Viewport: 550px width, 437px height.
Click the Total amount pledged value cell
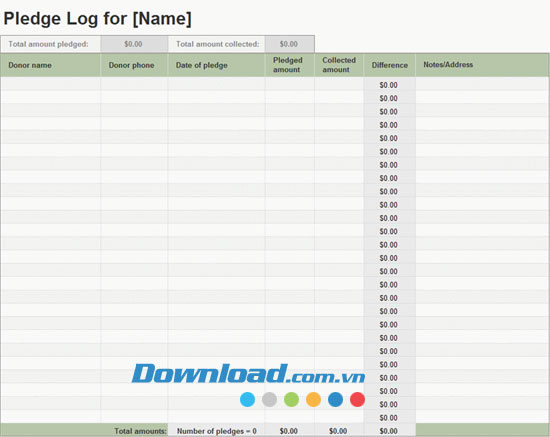click(134, 44)
